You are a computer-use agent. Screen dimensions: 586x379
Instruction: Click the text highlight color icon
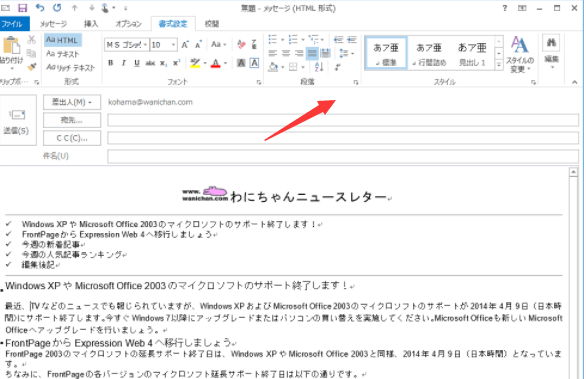[195, 63]
